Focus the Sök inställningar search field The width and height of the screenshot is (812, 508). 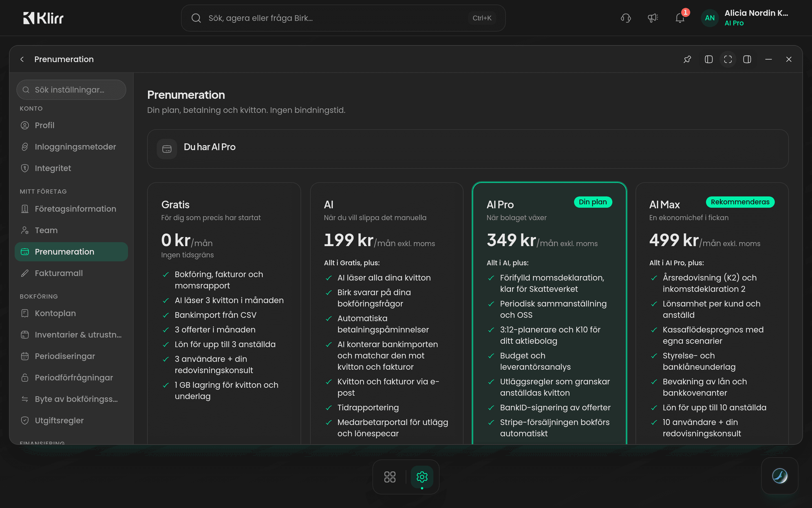71,90
